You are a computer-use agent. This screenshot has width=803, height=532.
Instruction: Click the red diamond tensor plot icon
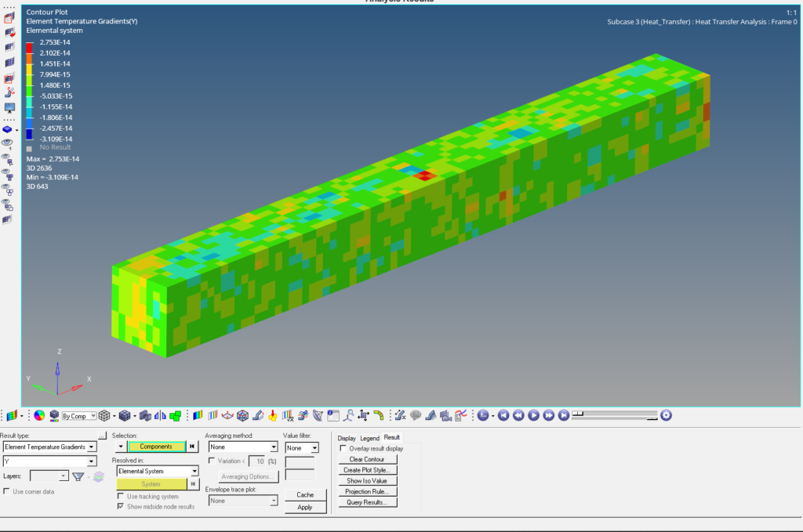point(227,415)
